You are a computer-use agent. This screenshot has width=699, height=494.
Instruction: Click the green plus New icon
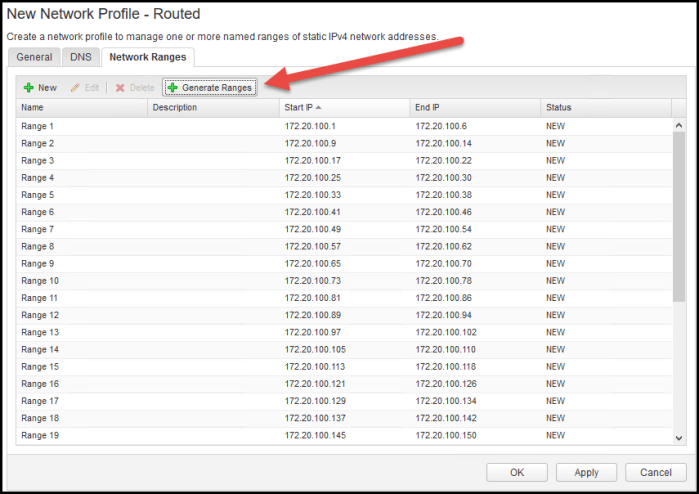pyautogui.click(x=28, y=88)
